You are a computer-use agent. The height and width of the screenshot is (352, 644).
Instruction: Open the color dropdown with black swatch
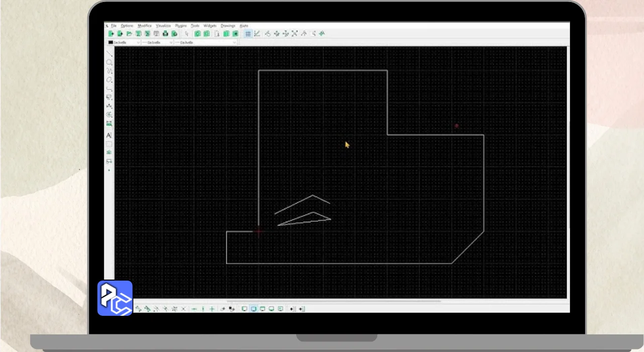coord(124,43)
